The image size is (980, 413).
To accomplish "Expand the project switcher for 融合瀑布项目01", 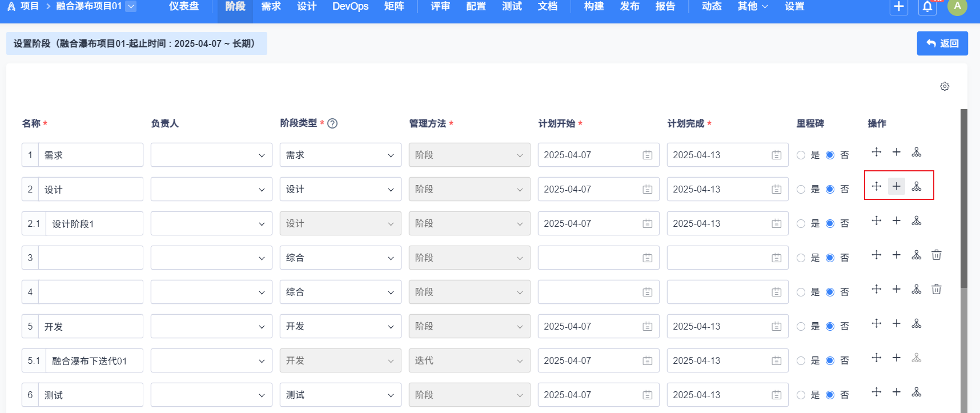I will tap(131, 6).
